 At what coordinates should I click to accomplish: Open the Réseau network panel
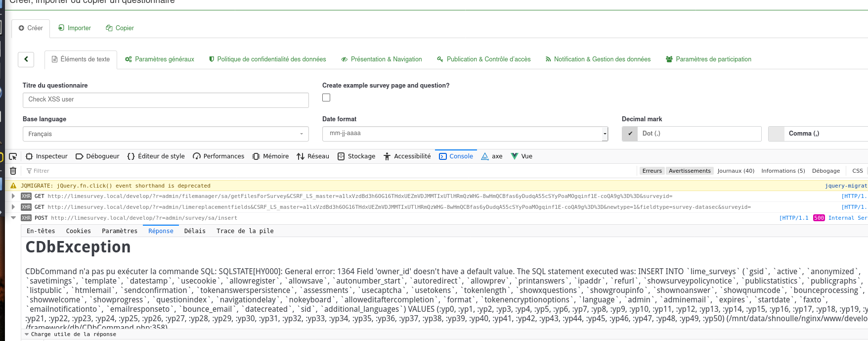[x=313, y=156]
